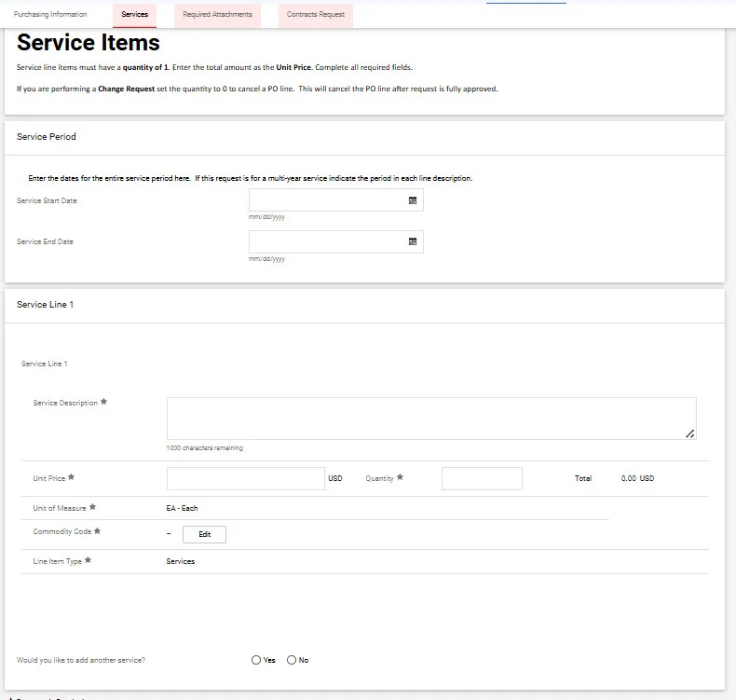Open the Contracts Request tab
The height and width of the screenshot is (700, 736).
coord(316,15)
